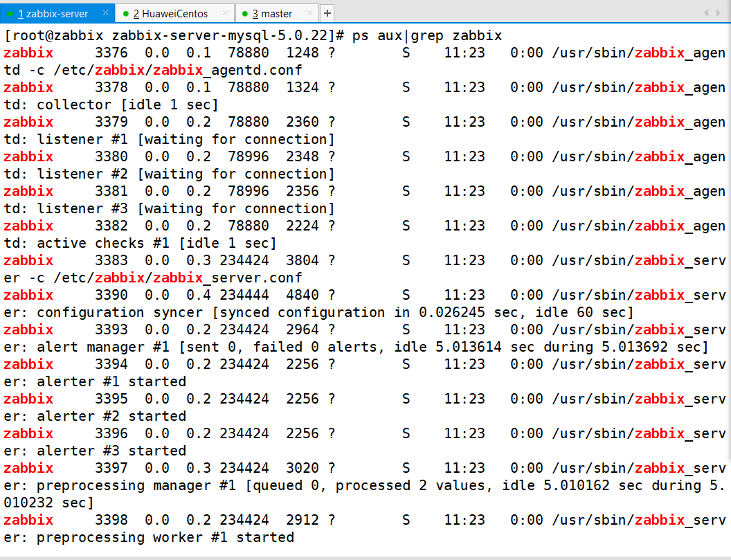Click PID 3398 in process list
Viewport: 731px width, 560px height.
coord(111,519)
